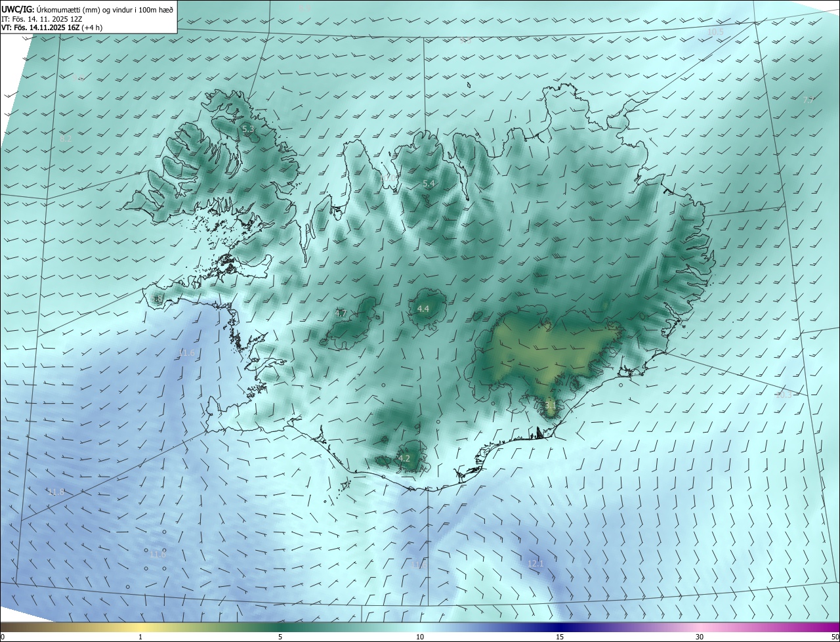Click the 10 tick on the colour scale
This screenshot has height=642, width=840.
(x=420, y=637)
